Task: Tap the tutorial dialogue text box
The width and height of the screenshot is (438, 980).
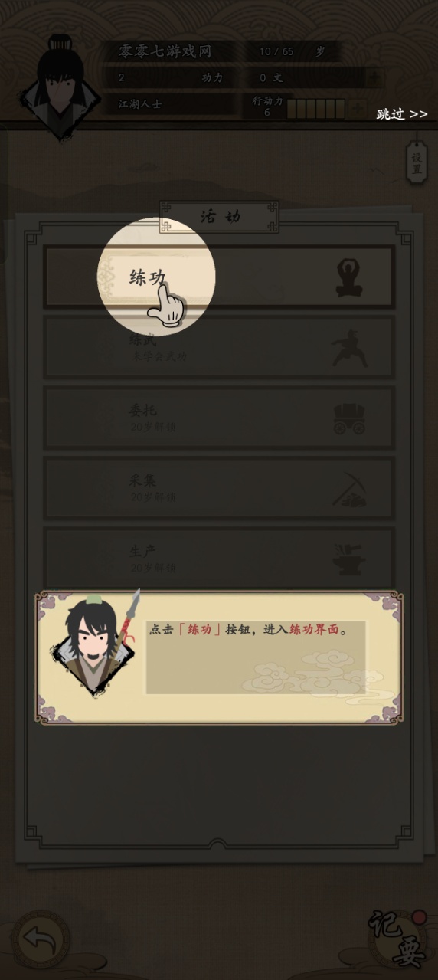Action: coord(256,657)
